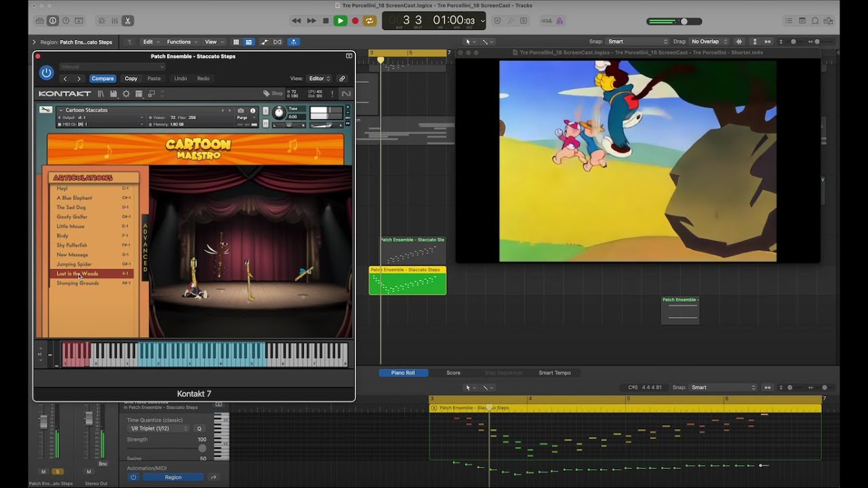The image size is (868, 488).
Task: Open the plug-in View Editor dropdown
Action: (x=319, y=79)
